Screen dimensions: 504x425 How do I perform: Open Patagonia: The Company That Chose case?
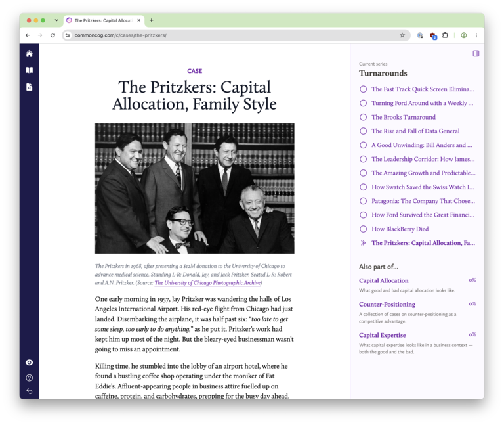coord(423,201)
